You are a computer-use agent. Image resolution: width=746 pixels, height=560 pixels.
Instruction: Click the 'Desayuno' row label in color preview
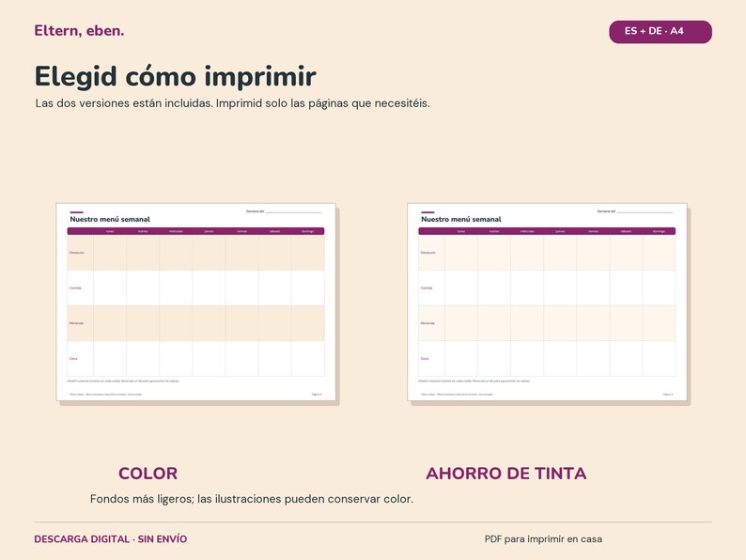[x=77, y=253]
